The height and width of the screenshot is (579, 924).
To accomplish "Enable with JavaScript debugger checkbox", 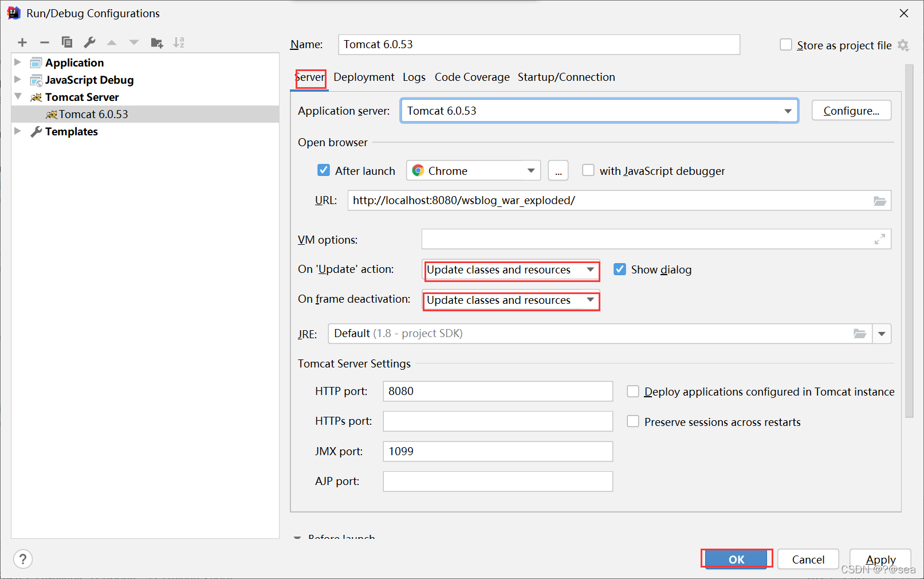I will pos(588,170).
